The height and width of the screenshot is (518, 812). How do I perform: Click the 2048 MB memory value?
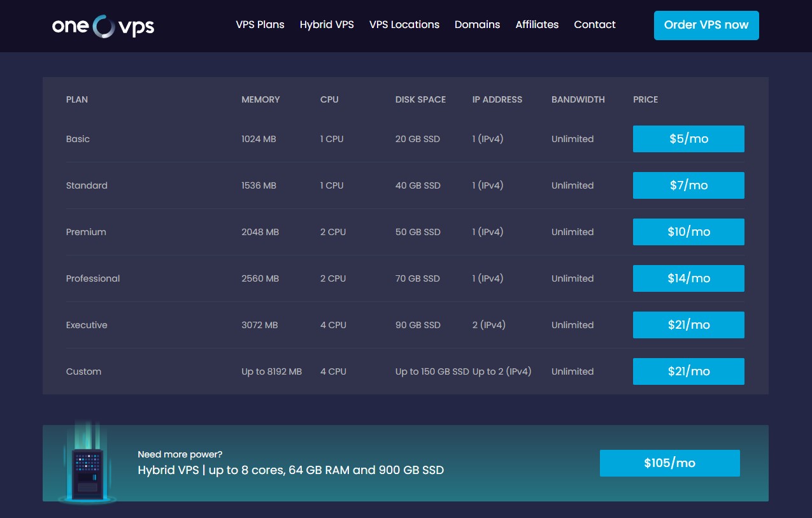(x=260, y=232)
